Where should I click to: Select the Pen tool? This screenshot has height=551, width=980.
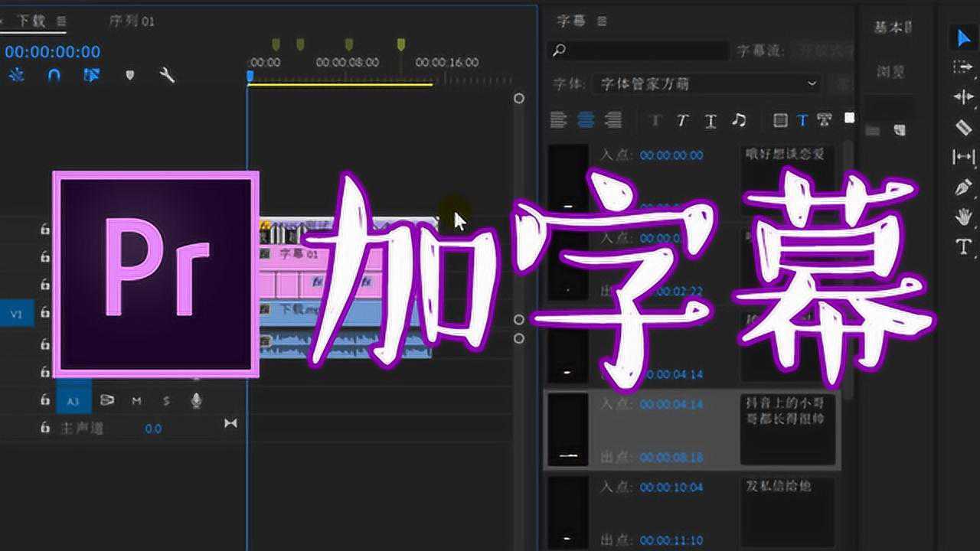point(963,187)
